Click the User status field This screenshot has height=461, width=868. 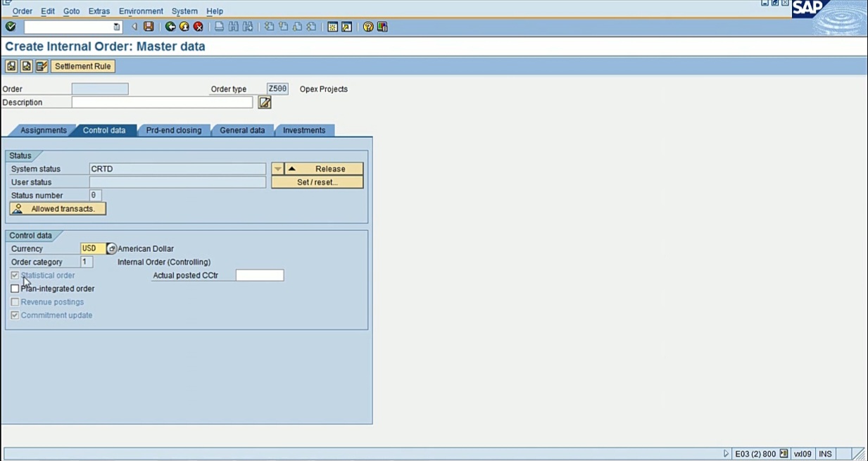(x=177, y=182)
